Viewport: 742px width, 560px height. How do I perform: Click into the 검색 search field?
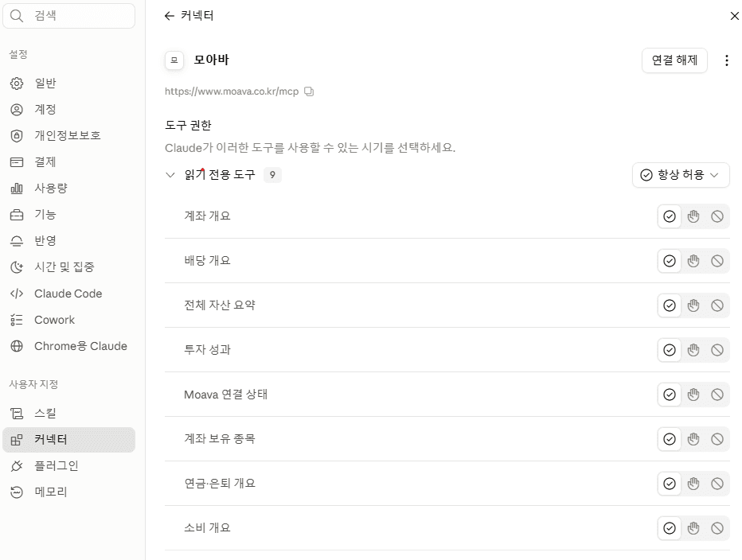pos(69,16)
